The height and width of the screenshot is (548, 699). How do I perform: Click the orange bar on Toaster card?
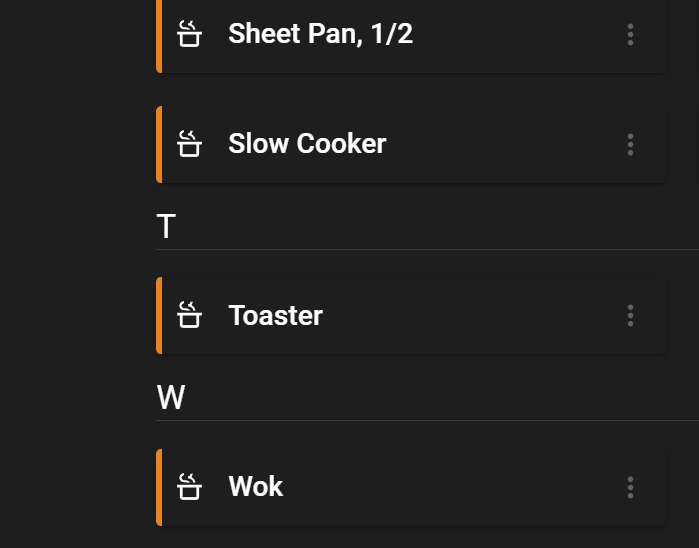point(159,316)
